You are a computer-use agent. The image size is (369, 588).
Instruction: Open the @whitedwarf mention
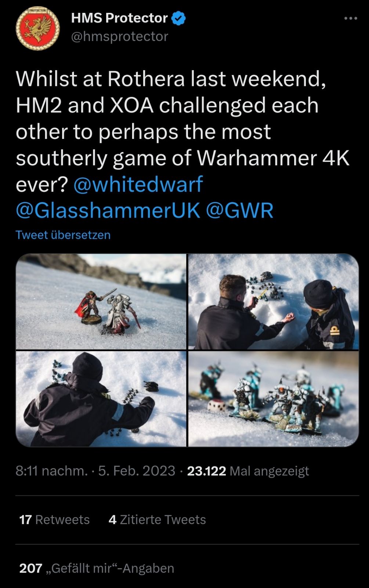(x=138, y=184)
